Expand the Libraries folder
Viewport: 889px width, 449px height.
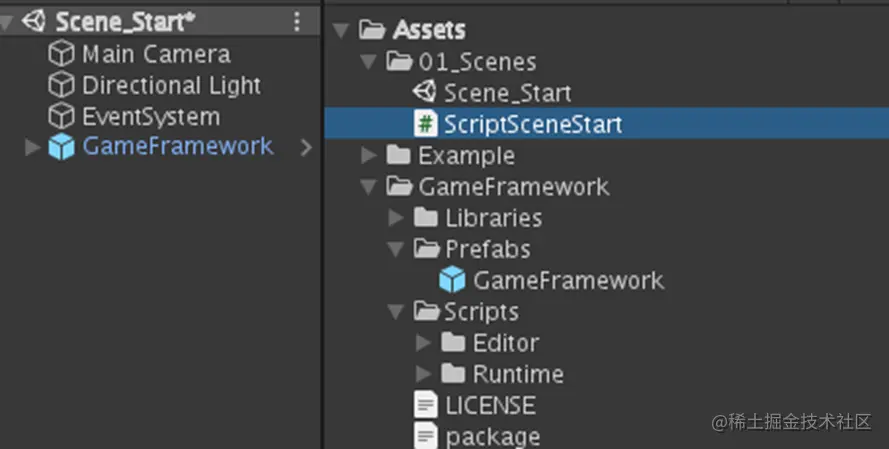(397, 218)
